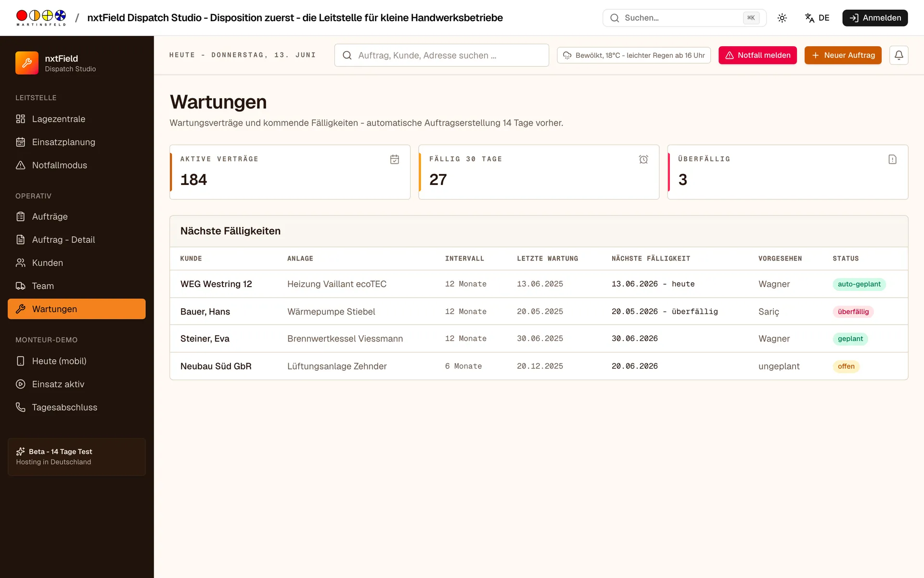
Task: Click the Tagesabschluss phone handset icon
Action: 20,407
